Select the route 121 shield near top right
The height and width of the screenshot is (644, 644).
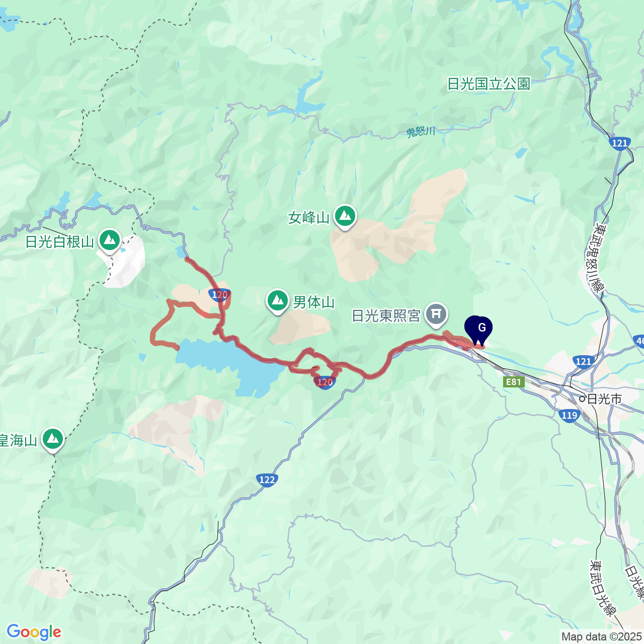620,143
